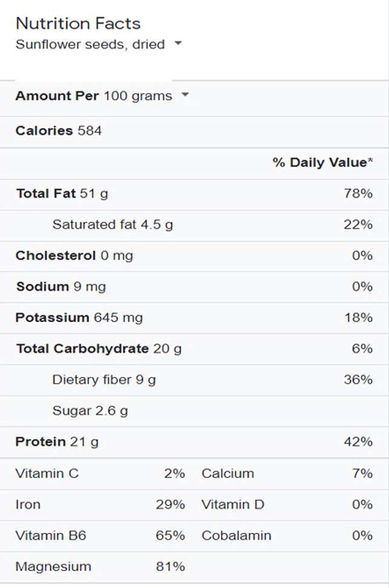This screenshot has width=389, height=588.
Task: Click the Sugar 2.6 g entry
Action: [x=90, y=411]
